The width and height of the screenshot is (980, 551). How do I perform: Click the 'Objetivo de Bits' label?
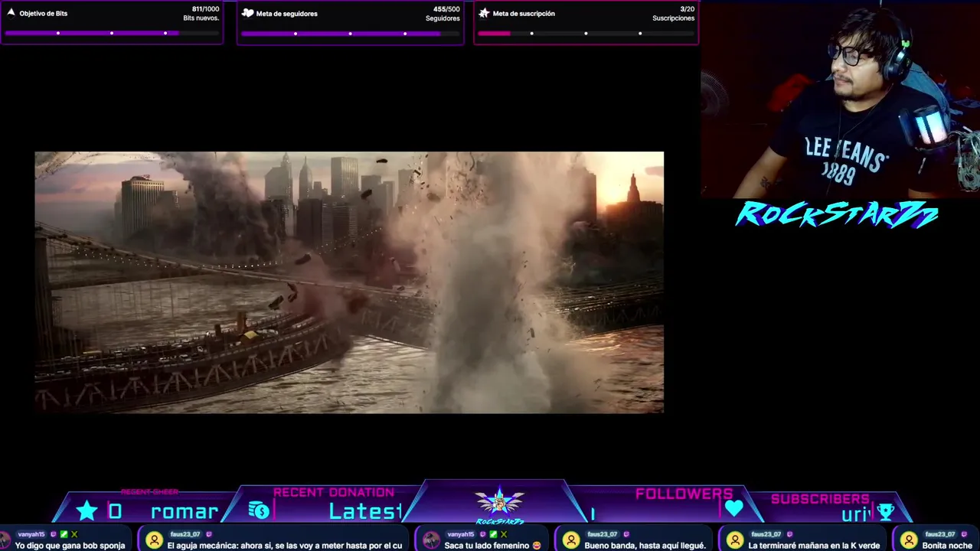click(44, 14)
